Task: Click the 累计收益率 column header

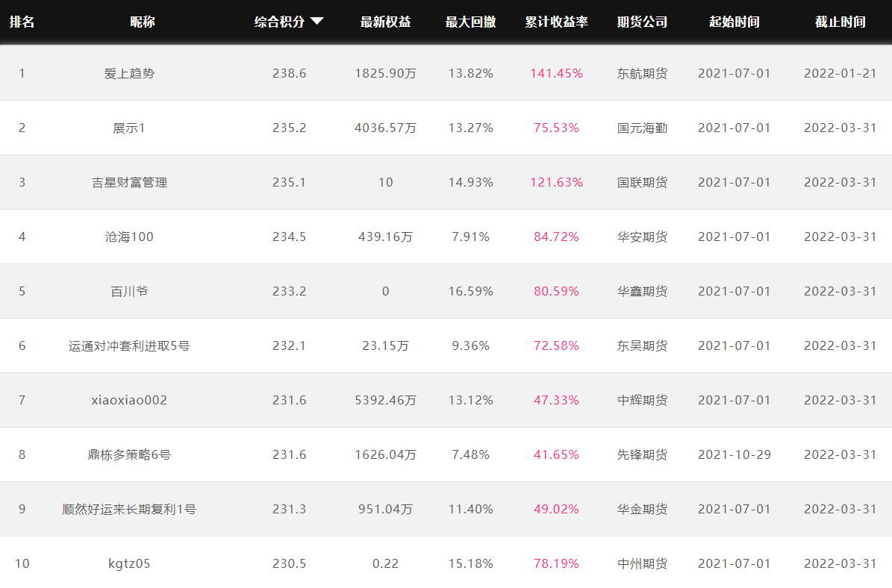Action: click(x=556, y=22)
